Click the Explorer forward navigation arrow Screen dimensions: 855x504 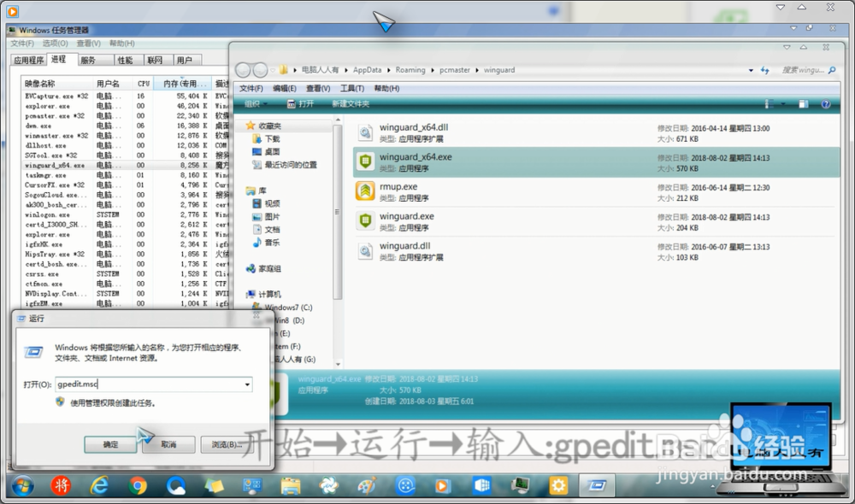(260, 70)
